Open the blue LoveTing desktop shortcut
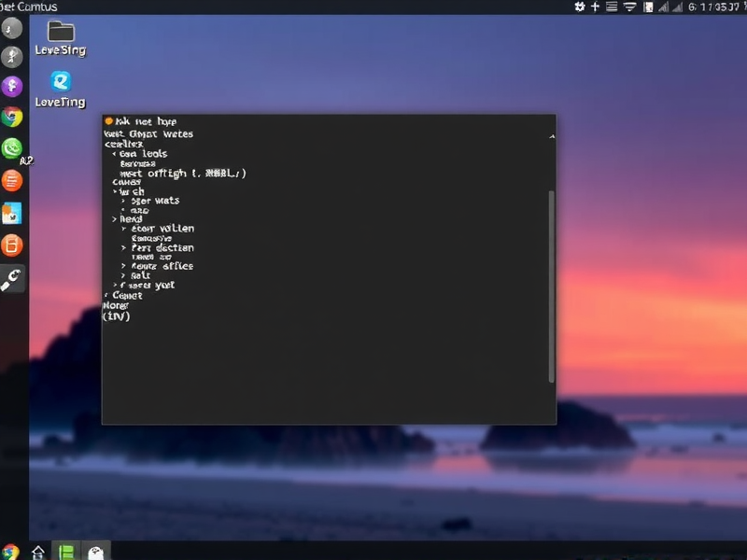This screenshot has height=560, width=747. pyautogui.click(x=61, y=82)
